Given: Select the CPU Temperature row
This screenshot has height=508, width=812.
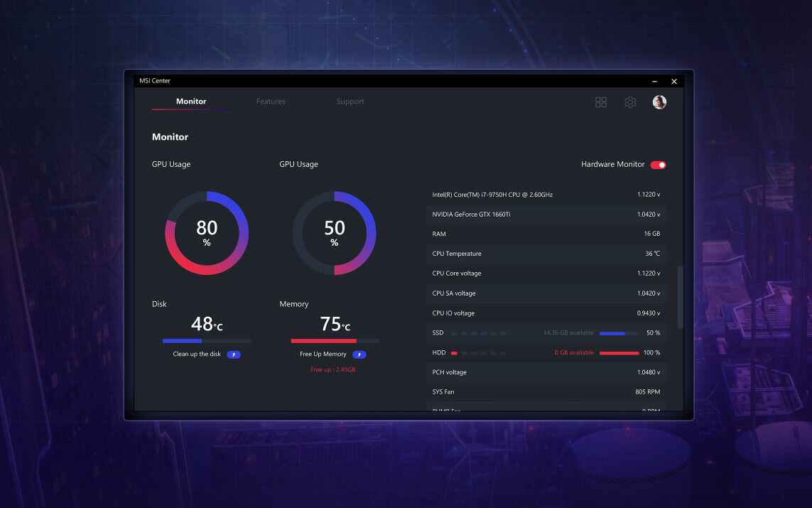Looking at the screenshot, I should 546,254.
